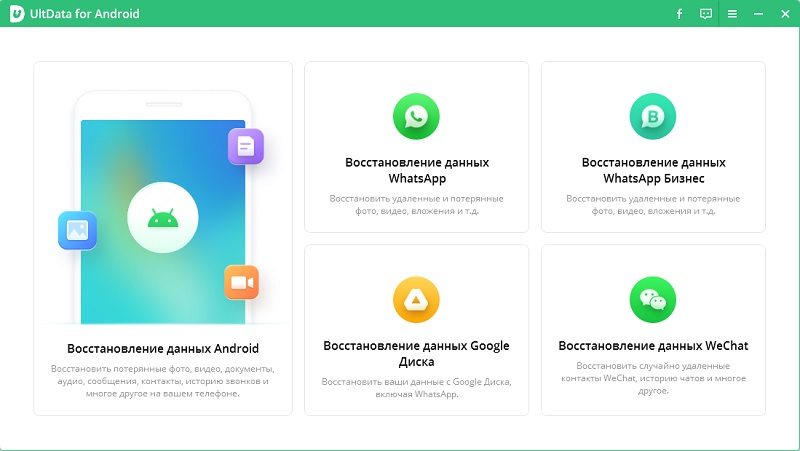Click the UltData logo in the title bar
This screenshot has width=800, height=451.
point(17,14)
